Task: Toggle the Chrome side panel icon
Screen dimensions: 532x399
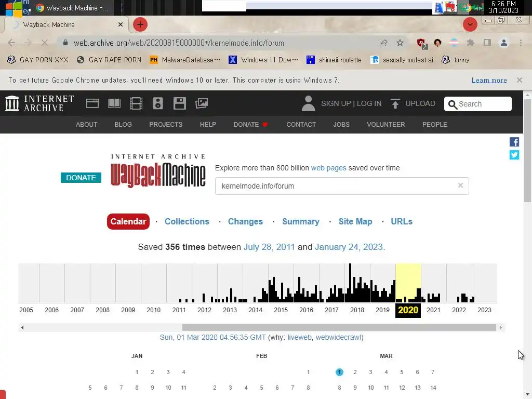Action: point(487,43)
